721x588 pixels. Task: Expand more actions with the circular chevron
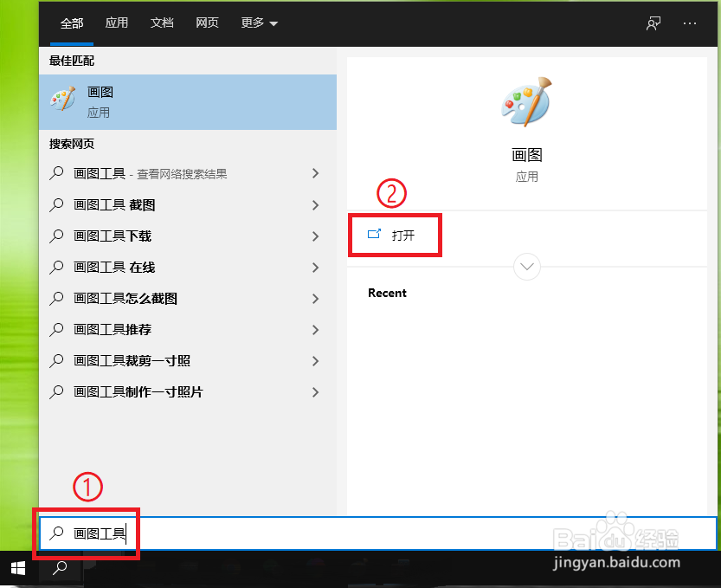[x=526, y=267]
